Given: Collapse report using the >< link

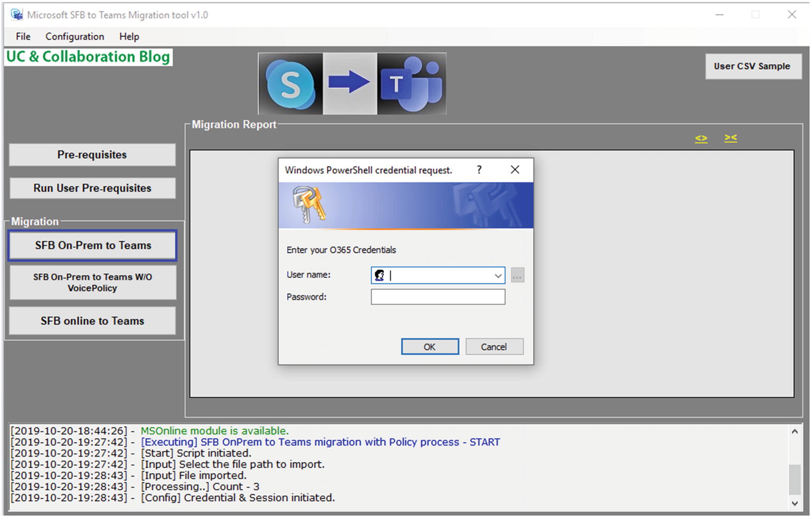Looking at the screenshot, I should coord(731,138).
